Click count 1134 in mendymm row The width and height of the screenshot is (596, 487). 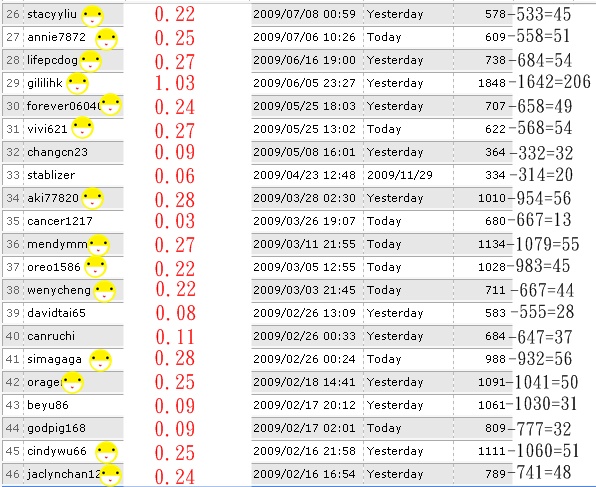tap(492, 244)
